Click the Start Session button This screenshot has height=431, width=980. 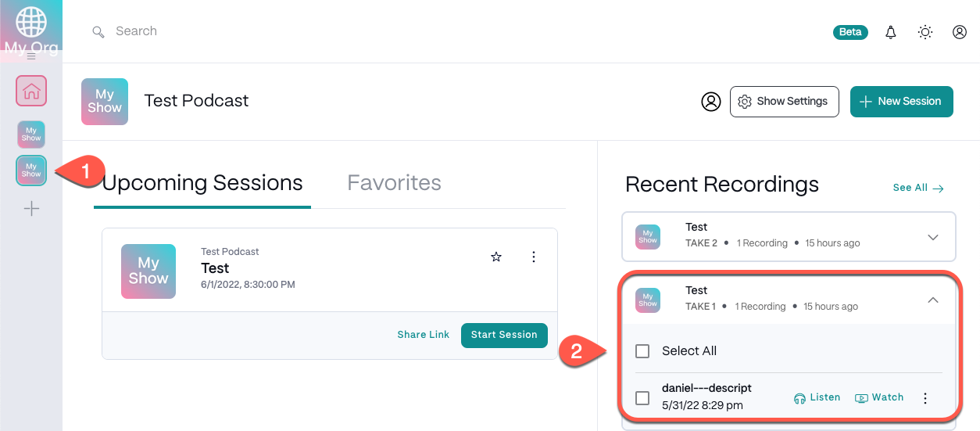pos(504,335)
